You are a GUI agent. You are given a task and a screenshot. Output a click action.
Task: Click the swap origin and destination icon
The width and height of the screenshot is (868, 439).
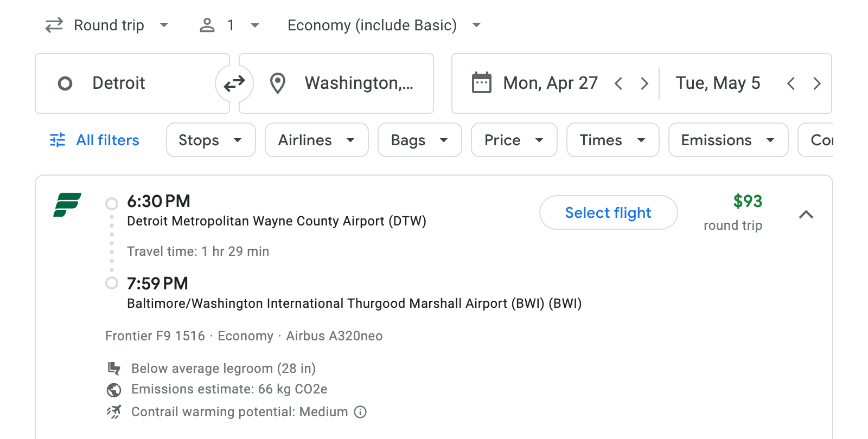[x=234, y=83]
